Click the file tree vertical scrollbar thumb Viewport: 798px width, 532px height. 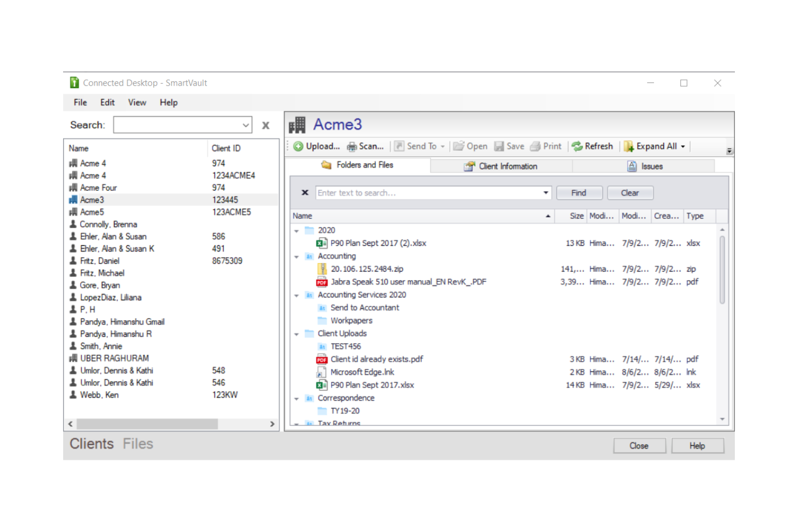coord(722,270)
